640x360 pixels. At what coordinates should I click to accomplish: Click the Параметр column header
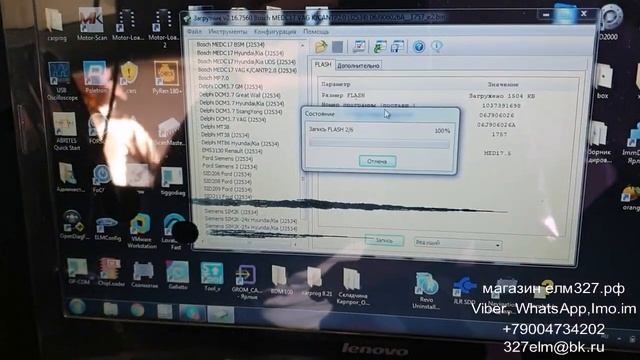click(x=336, y=84)
